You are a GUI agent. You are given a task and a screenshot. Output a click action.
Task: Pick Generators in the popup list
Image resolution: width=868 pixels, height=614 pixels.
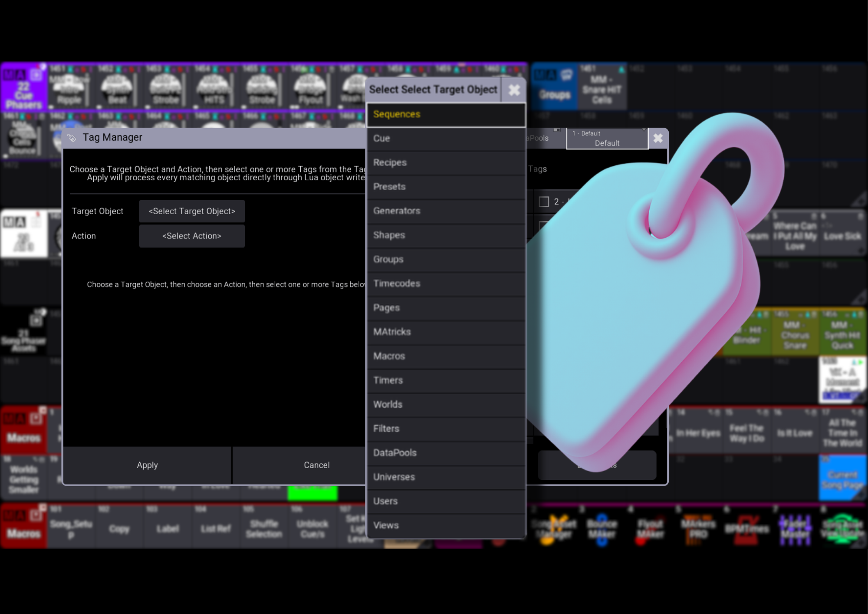tap(446, 211)
